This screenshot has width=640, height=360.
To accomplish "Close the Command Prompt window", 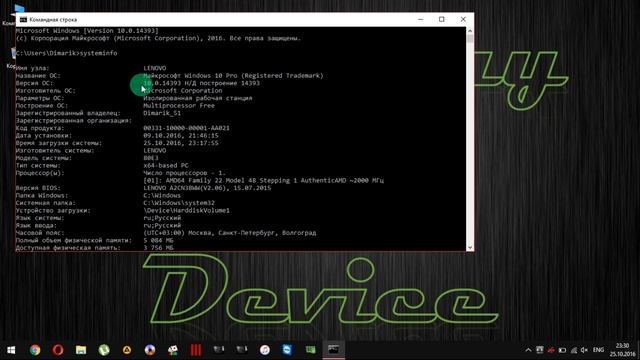I will point(463,20).
